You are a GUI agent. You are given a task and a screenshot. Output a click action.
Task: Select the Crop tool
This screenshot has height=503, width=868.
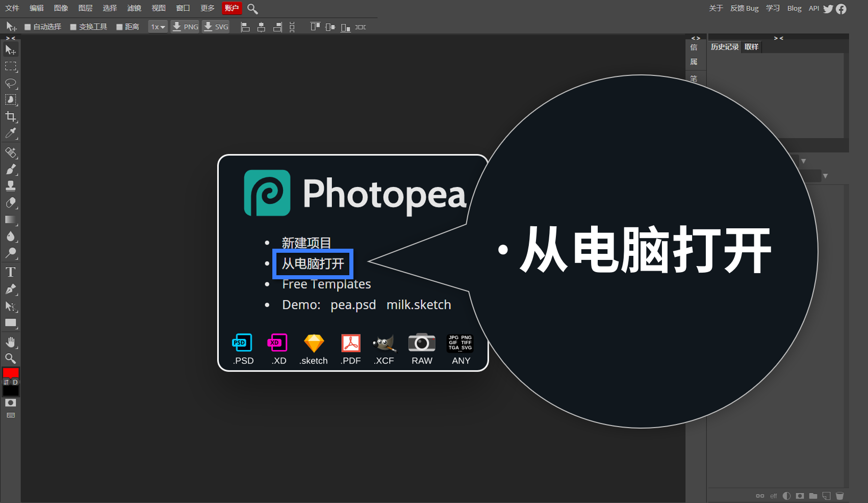(x=10, y=117)
